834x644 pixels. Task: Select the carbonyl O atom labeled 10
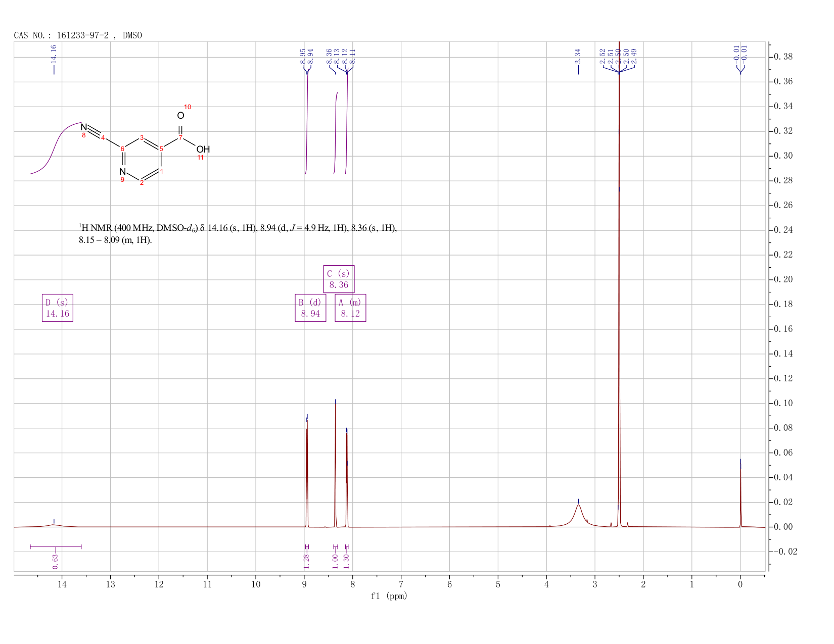point(180,116)
